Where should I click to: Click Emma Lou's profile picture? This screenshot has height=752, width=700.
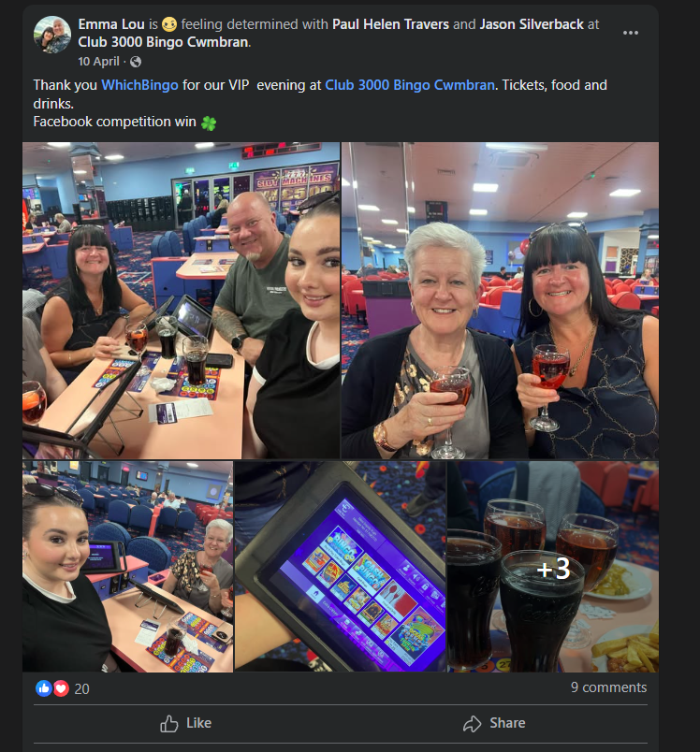click(52, 34)
